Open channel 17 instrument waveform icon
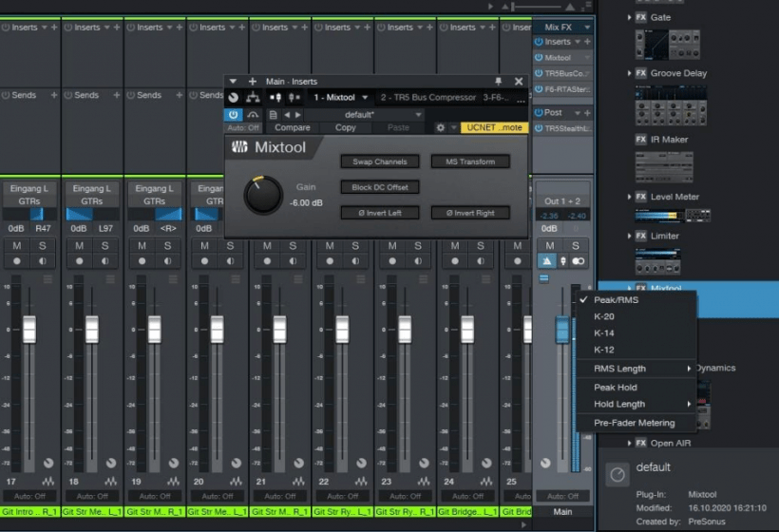The height and width of the screenshot is (532, 779). coord(48,482)
